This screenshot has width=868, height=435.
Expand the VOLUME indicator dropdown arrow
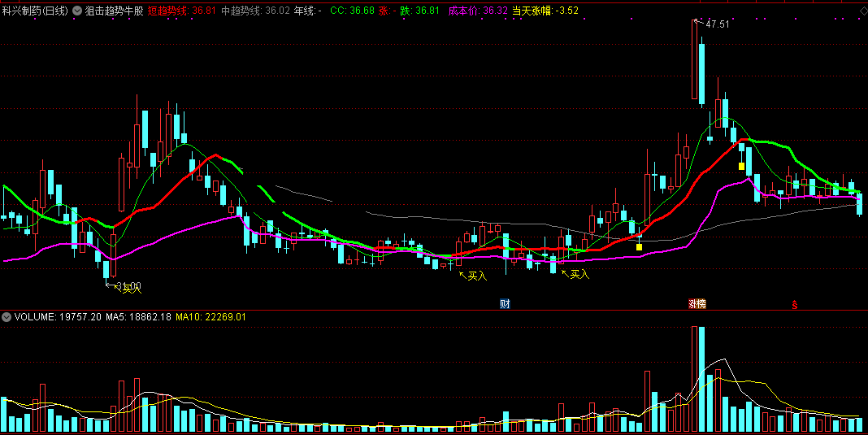(7, 317)
